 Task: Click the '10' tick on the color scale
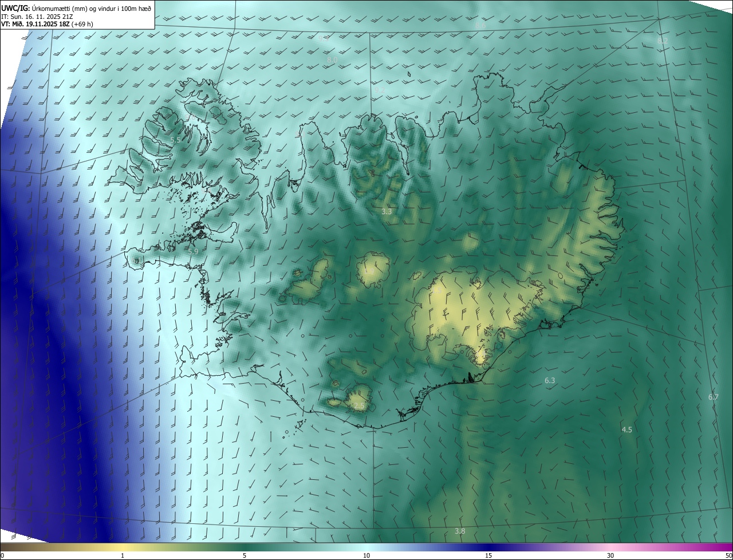[x=366, y=556]
